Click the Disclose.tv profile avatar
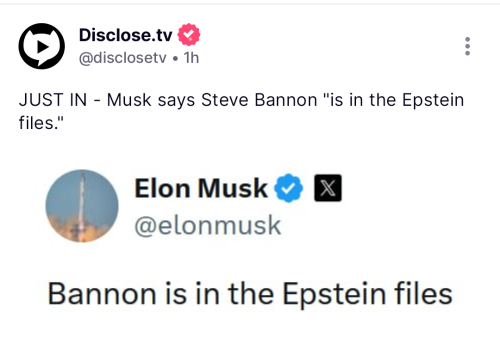The height and width of the screenshot is (362, 500). (42, 46)
